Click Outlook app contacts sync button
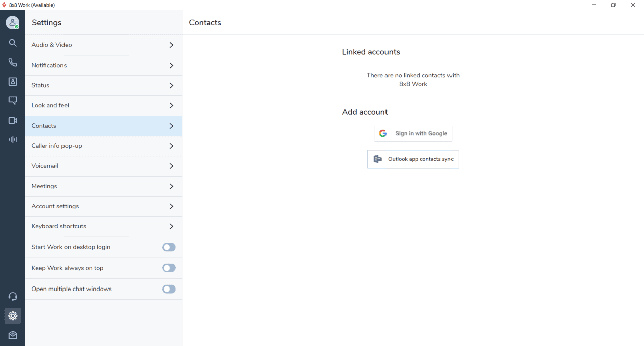The width and height of the screenshot is (644, 346). click(x=413, y=159)
